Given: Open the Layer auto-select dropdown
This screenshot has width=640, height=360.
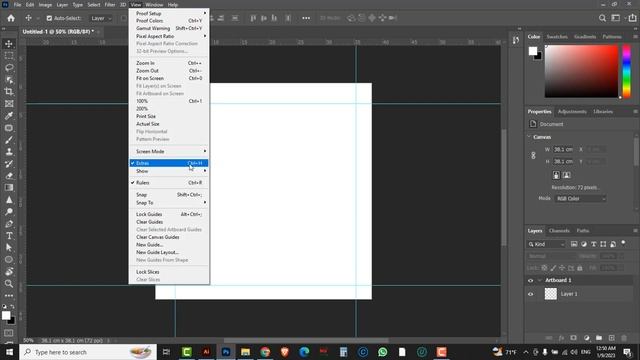Looking at the screenshot, I should [x=101, y=18].
